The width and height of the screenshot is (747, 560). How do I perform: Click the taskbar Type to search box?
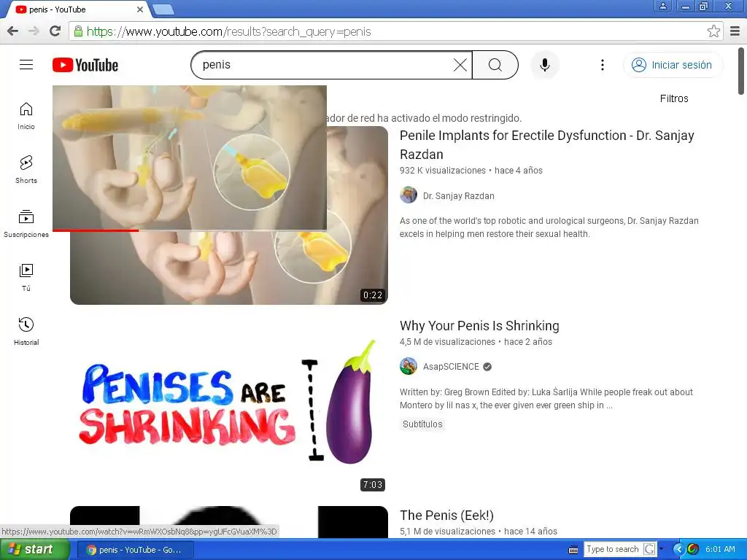613,549
